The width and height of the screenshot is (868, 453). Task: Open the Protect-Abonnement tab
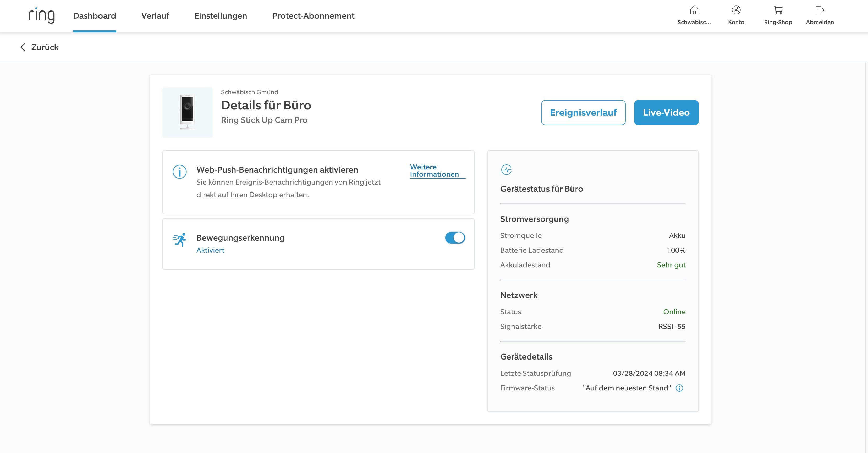point(313,16)
